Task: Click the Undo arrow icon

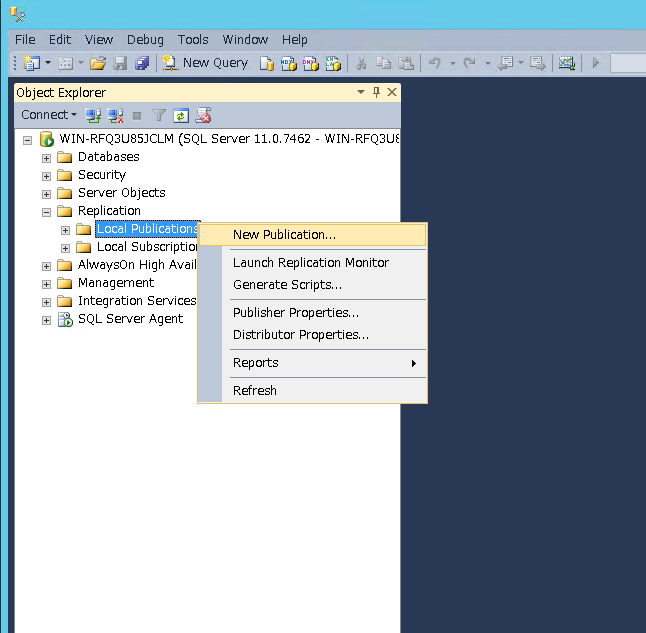Action: click(x=435, y=63)
